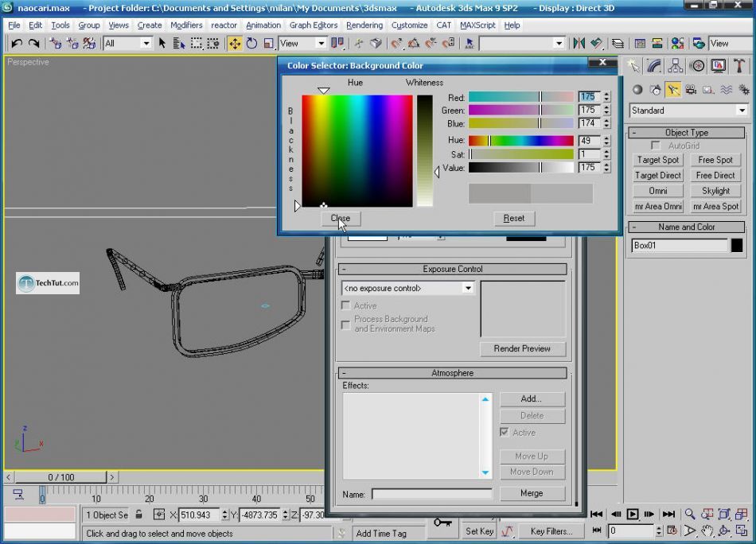756x544 pixels.
Task: Click the Pan View hand icon
Action: pyautogui.click(x=707, y=530)
